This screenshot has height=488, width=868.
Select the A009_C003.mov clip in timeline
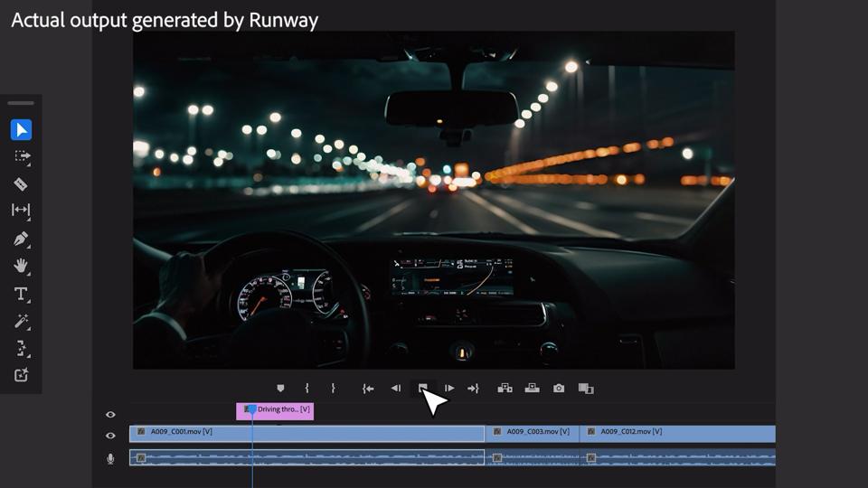pyautogui.click(x=532, y=433)
